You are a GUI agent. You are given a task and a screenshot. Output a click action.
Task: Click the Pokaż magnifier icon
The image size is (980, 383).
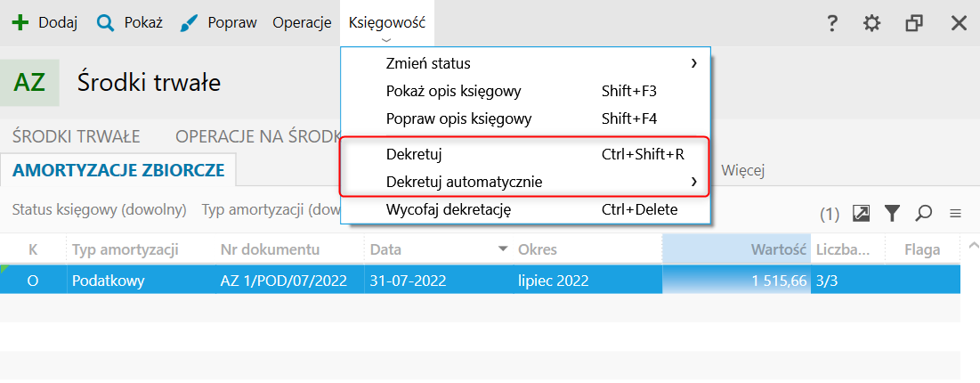[106, 23]
